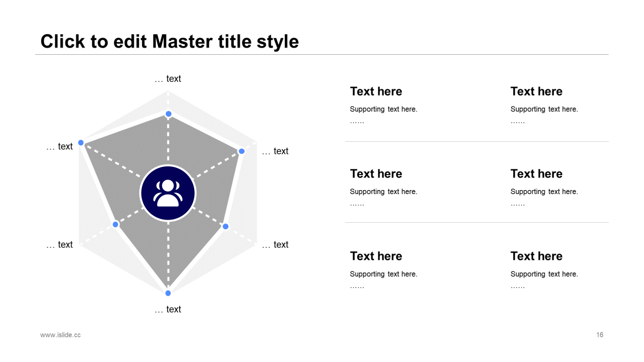Select the "… text" label above the hexagon

pyautogui.click(x=168, y=79)
